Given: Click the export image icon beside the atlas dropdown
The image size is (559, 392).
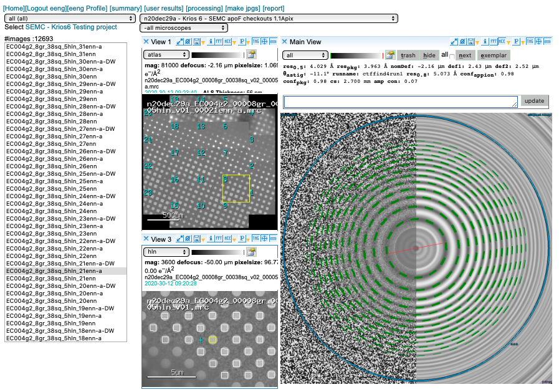Looking at the screenshot, I should pyautogui.click(x=251, y=54).
